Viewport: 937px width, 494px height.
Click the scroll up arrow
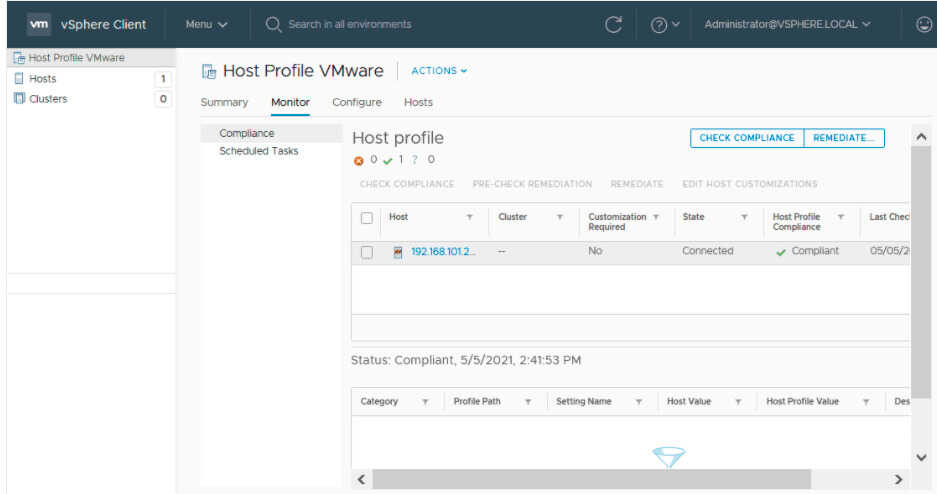(x=921, y=137)
